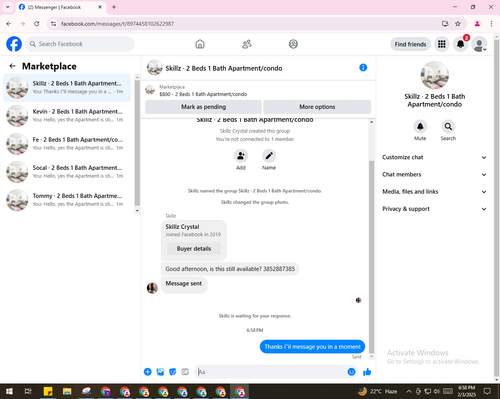Screen dimensions: 500x399
Task: Expand Chat members section
Action: [x=434, y=174]
